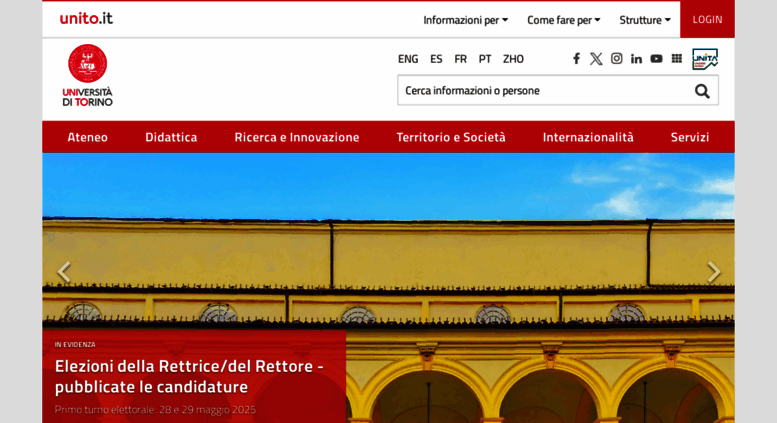Open the YouTube social icon
777x423 pixels.
point(657,59)
